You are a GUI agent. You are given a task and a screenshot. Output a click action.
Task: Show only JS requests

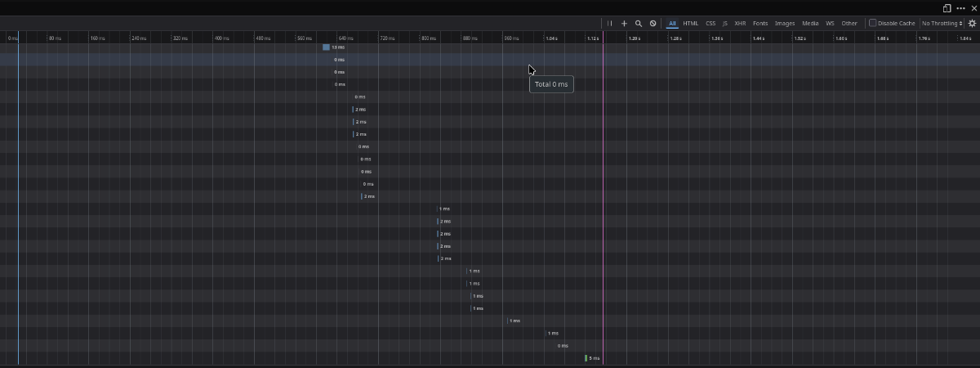point(724,24)
